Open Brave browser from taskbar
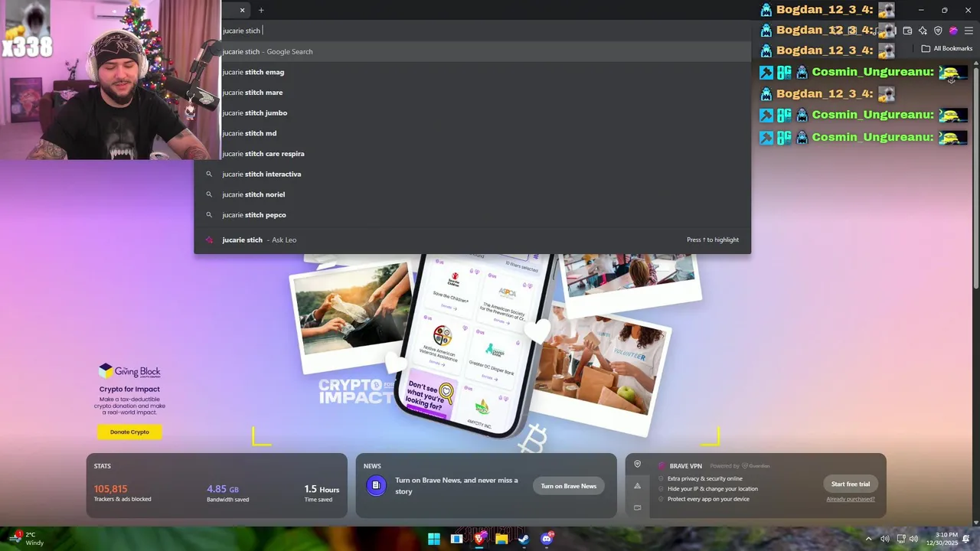980x551 pixels. (x=479, y=539)
